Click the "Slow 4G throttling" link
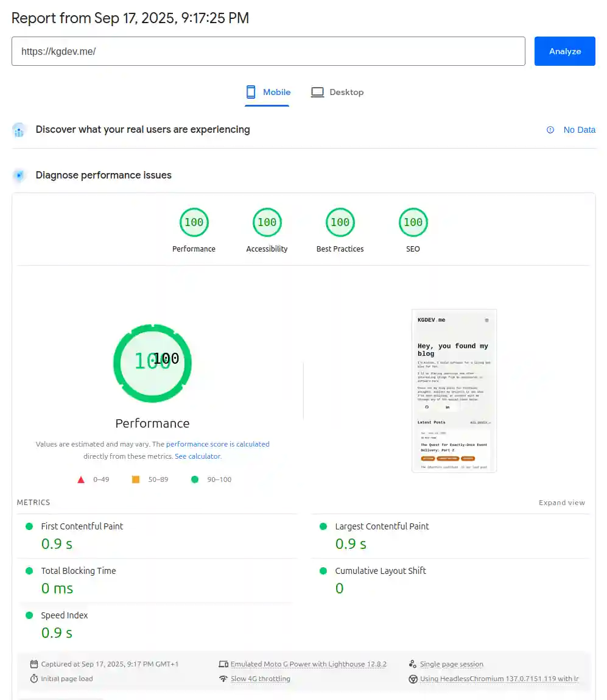Screen dimensions: 607x700 click(x=261, y=679)
